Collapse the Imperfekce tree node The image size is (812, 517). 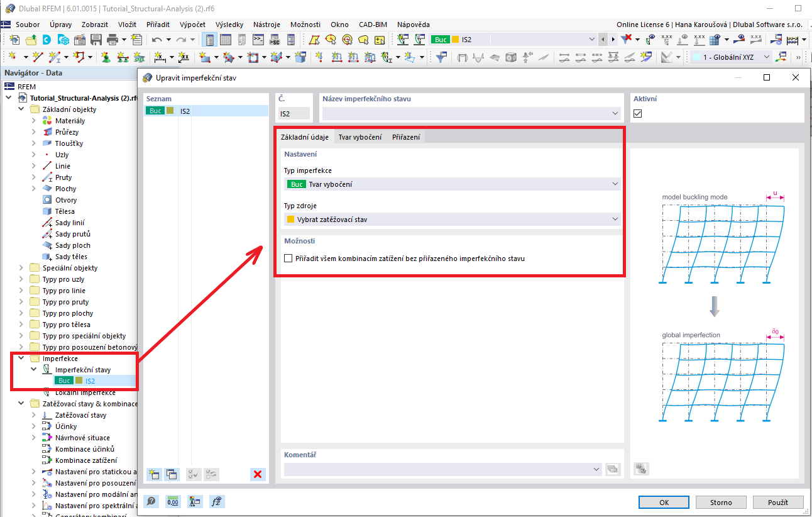[21, 359]
